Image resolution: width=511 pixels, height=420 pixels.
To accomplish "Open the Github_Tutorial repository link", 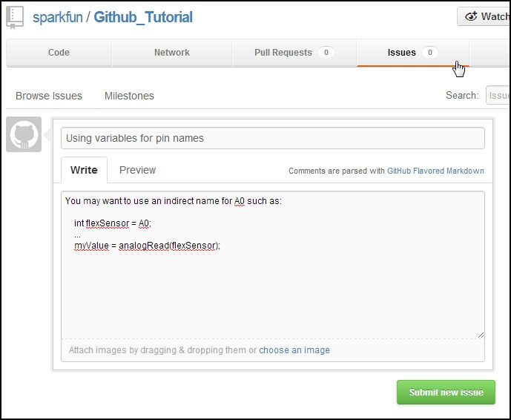I will 142,17.
